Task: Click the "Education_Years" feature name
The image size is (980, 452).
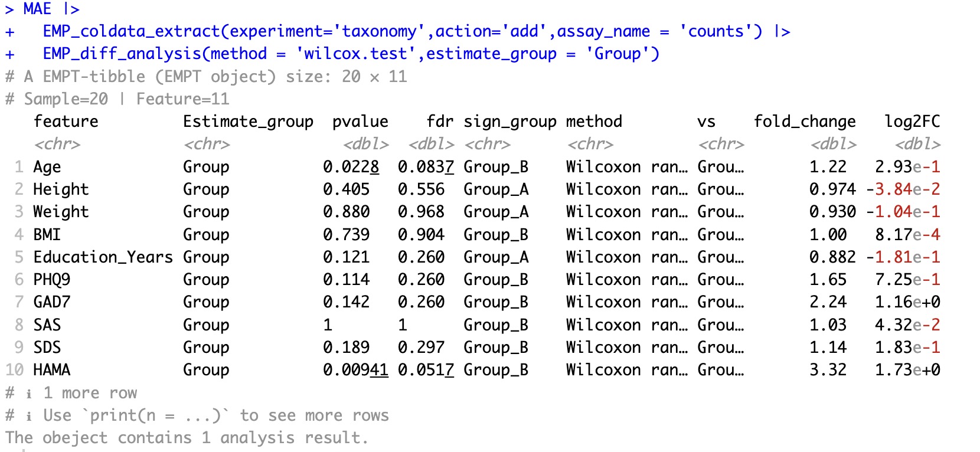Action: (x=103, y=257)
